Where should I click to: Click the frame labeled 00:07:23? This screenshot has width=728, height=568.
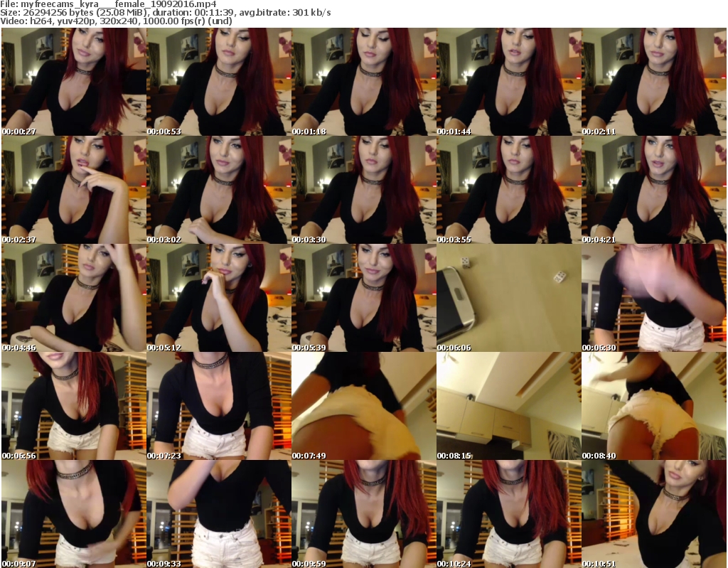(219, 406)
